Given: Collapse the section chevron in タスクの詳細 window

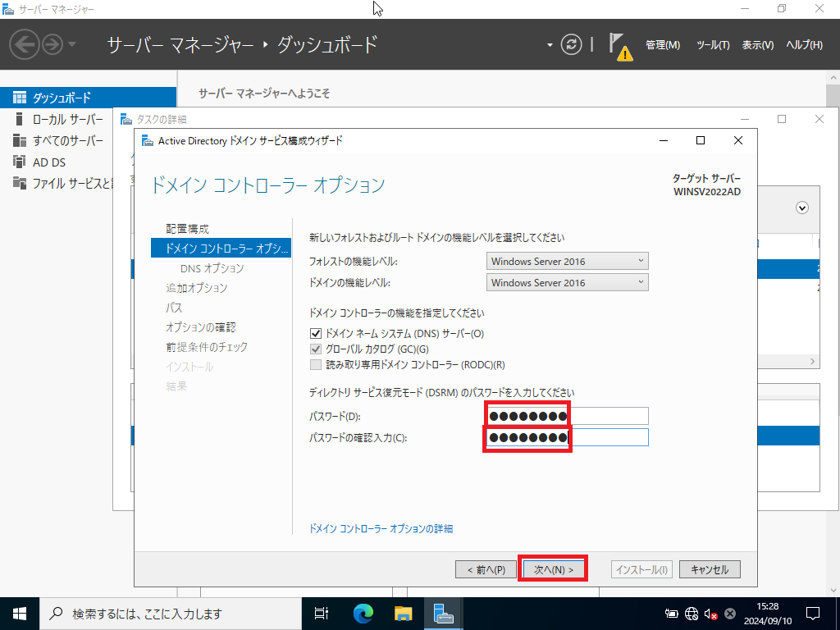Looking at the screenshot, I should tap(802, 208).
